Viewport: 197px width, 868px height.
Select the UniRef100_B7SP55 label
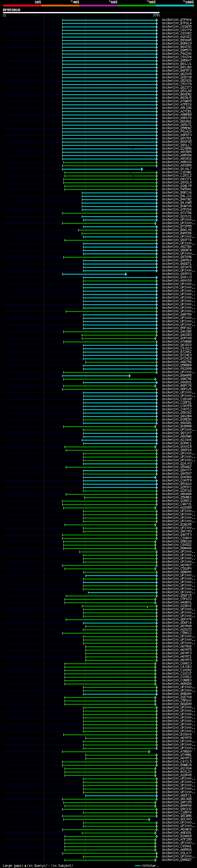click(x=177, y=227)
